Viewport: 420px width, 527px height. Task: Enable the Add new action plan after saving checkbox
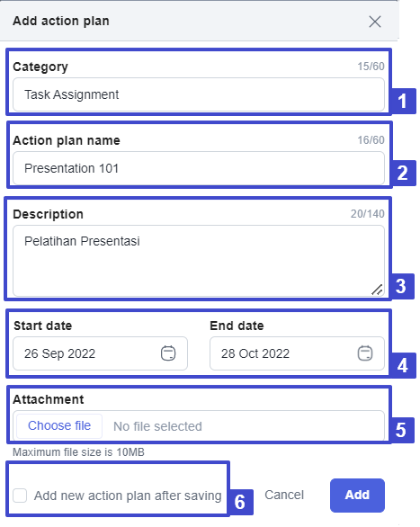click(x=20, y=496)
